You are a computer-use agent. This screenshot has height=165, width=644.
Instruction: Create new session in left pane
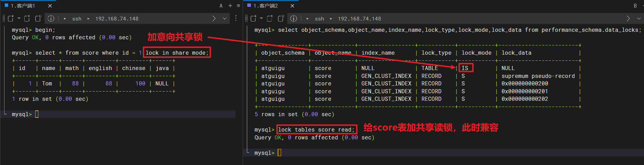click(11, 18)
